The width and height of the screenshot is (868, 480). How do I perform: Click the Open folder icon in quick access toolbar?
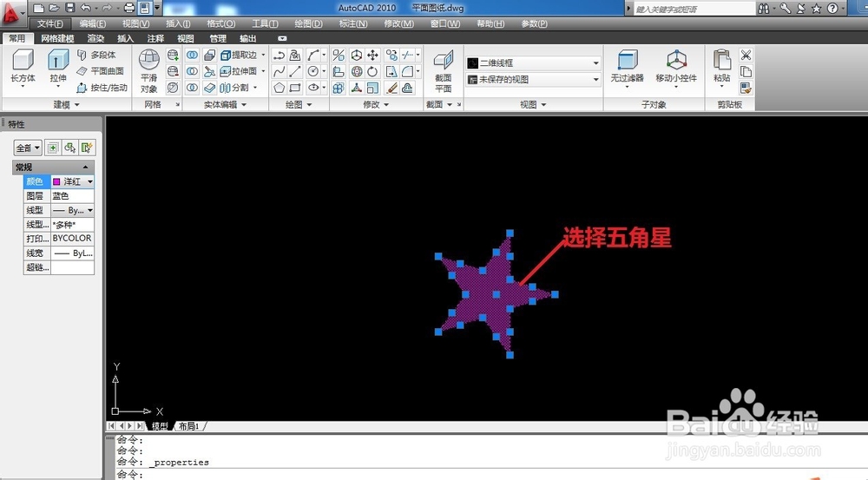pyautogui.click(x=54, y=8)
